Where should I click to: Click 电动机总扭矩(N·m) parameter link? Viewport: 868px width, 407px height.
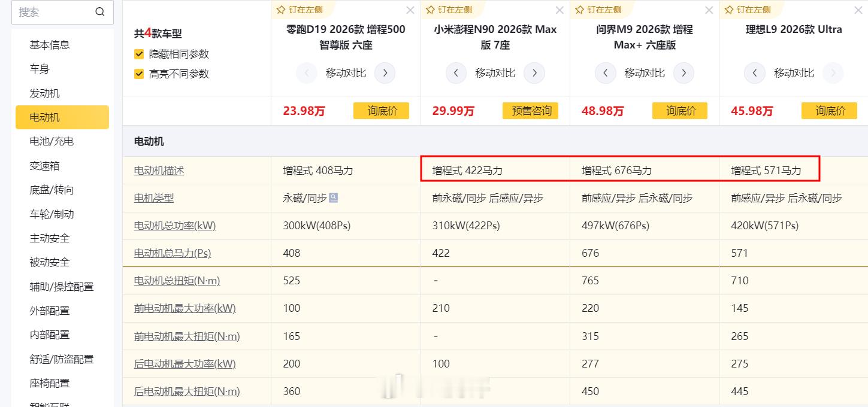(x=177, y=281)
